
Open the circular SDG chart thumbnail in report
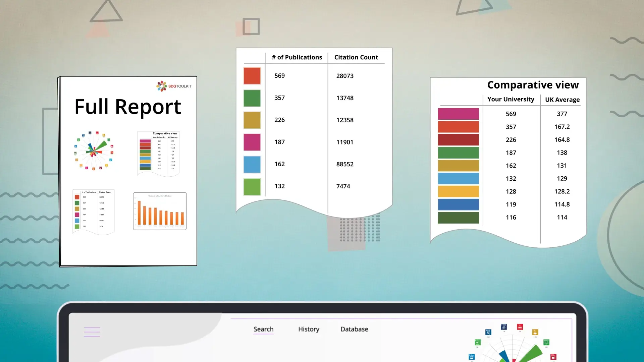point(94,151)
